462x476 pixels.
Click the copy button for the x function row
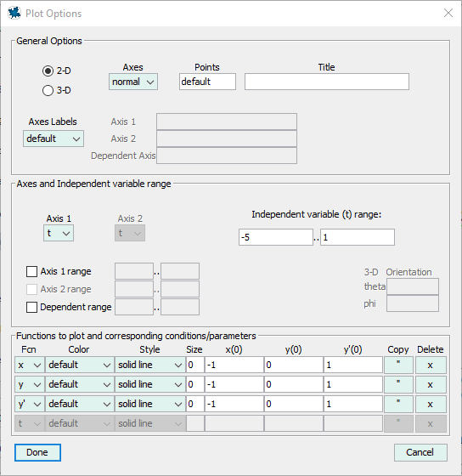(398, 365)
